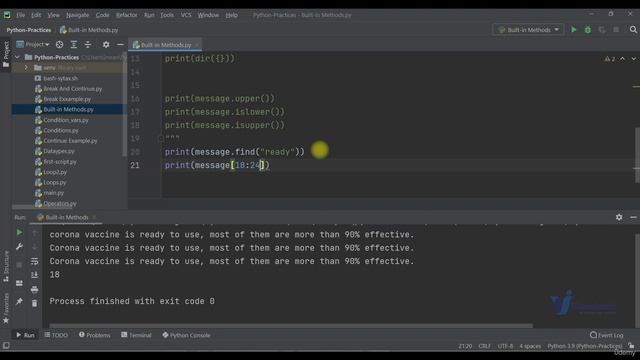Click the UTF-8 encoding selector

tap(505, 346)
